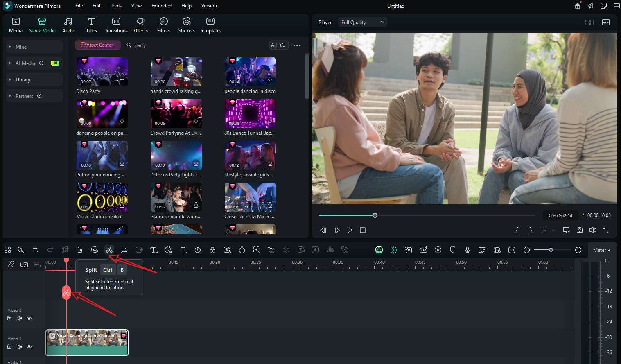Stop playback with square button

coord(363,230)
